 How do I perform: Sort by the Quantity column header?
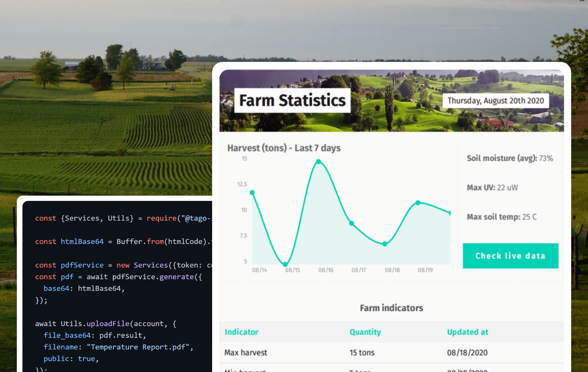365,332
